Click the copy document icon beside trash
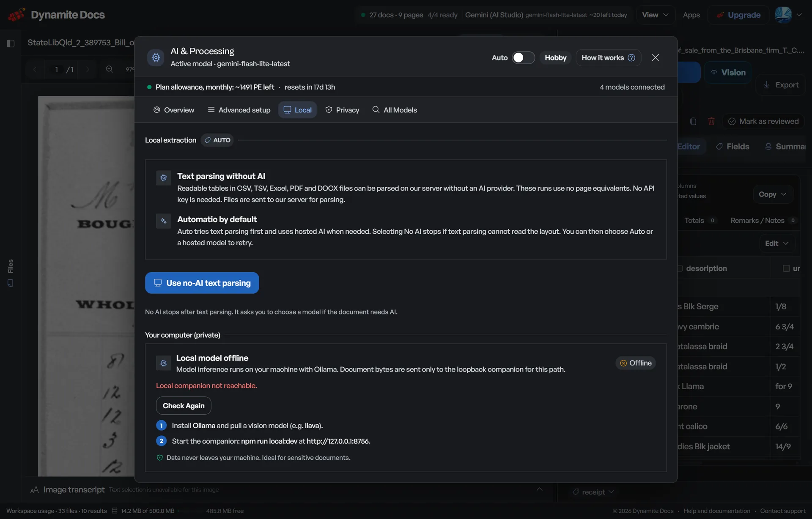Image resolution: width=812 pixels, height=519 pixels. pyautogui.click(x=693, y=121)
